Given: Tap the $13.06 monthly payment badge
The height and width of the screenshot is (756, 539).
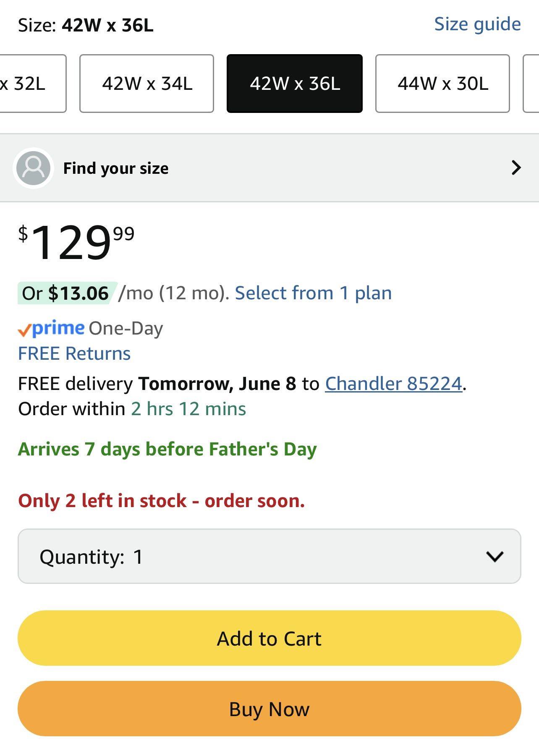Looking at the screenshot, I should (66, 293).
